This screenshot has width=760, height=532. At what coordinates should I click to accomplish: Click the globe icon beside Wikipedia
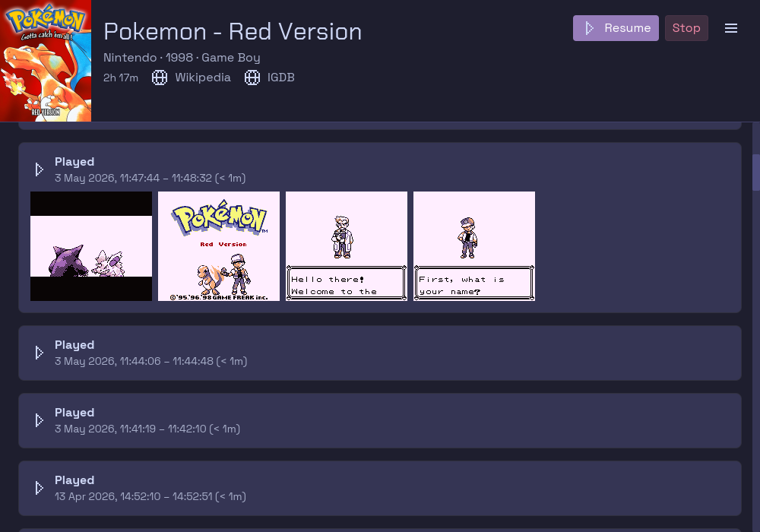160,78
